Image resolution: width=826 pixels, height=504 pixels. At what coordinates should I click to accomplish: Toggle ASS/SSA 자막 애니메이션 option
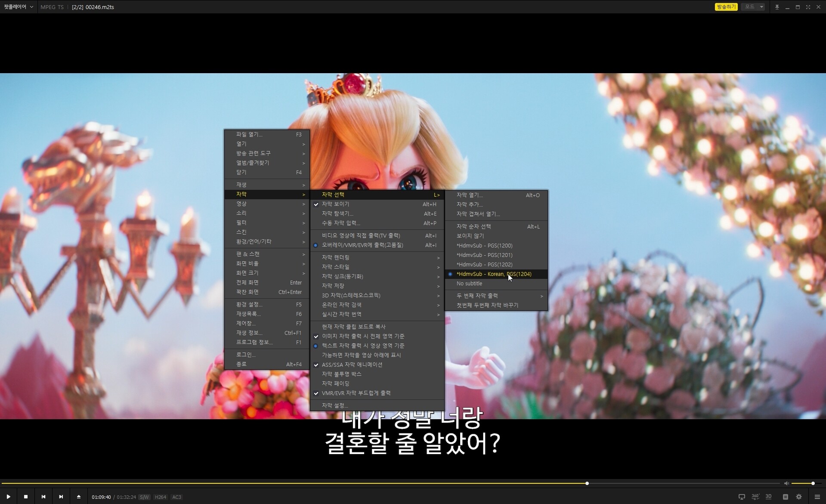point(352,365)
